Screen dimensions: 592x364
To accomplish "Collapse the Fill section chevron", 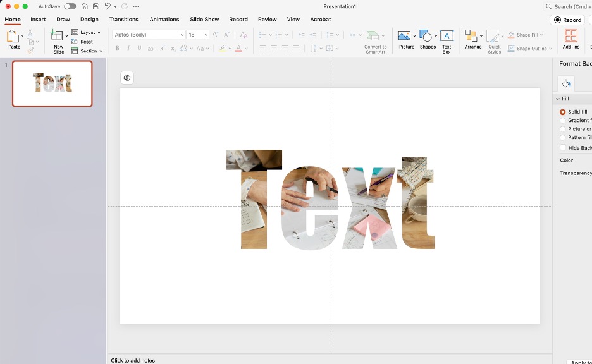I will [558, 99].
